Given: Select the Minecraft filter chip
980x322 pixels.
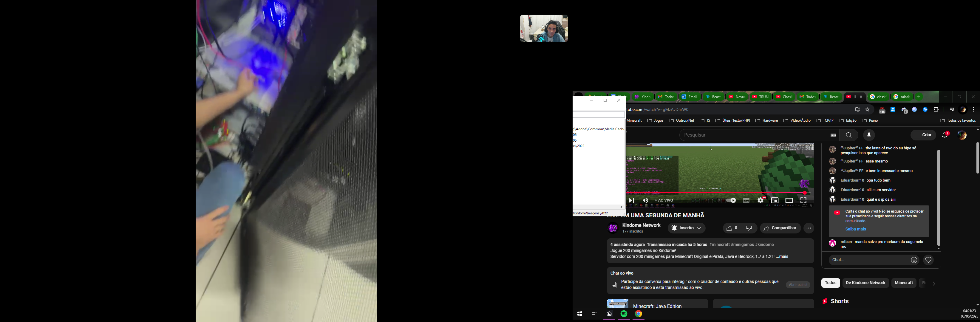Looking at the screenshot, I should point(904,283).
